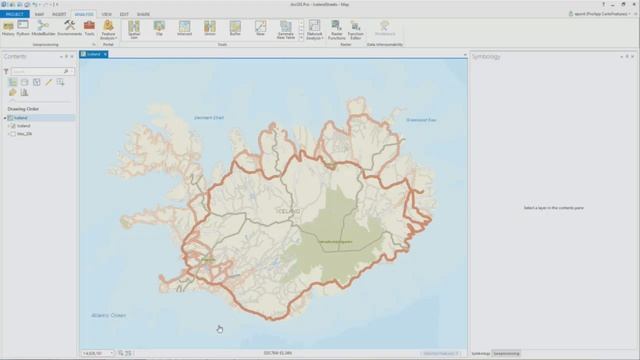The image size is (640, 360).
Task: Expand the third layer in Contents
Action: [x=9, y=134]
